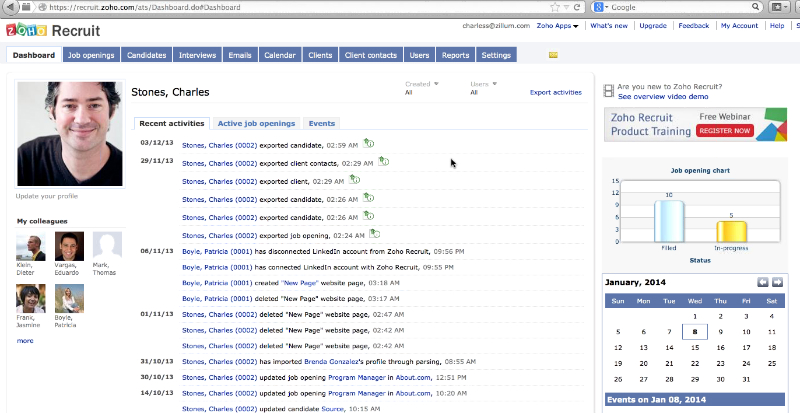Switch to Active job openings tab
This screenshot has width=800, height=413.
[256, 123]
